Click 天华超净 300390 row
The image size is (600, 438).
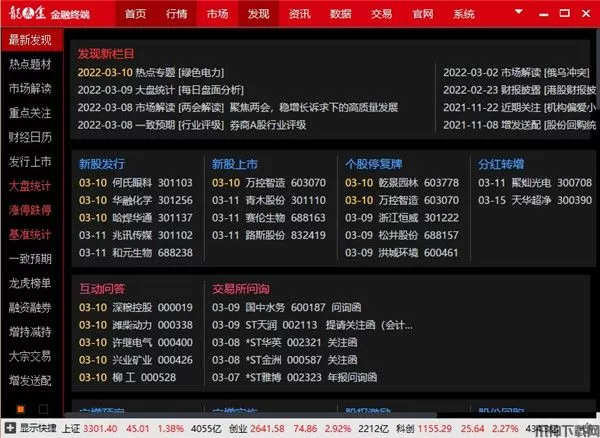coord(535,200)
